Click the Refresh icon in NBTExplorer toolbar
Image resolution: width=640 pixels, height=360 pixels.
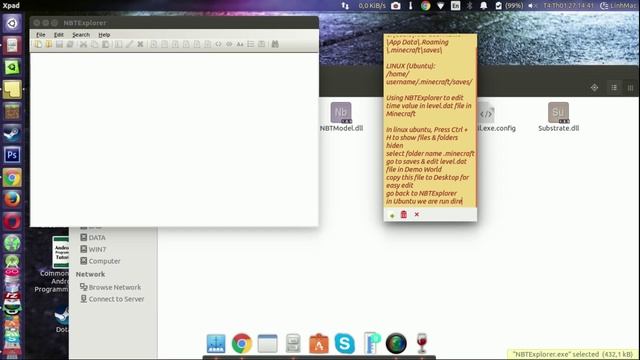pyautogui.click(x=70, y=44)
